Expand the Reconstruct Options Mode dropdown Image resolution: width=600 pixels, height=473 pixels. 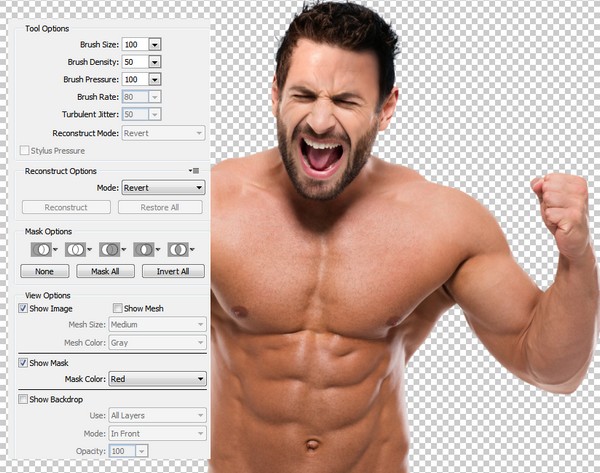(162, 187)
